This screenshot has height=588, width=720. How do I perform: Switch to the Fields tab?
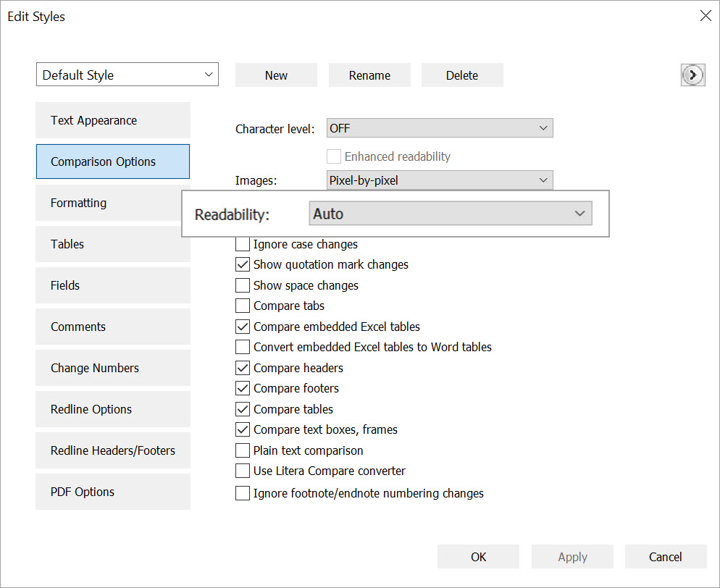click(113, 285)
